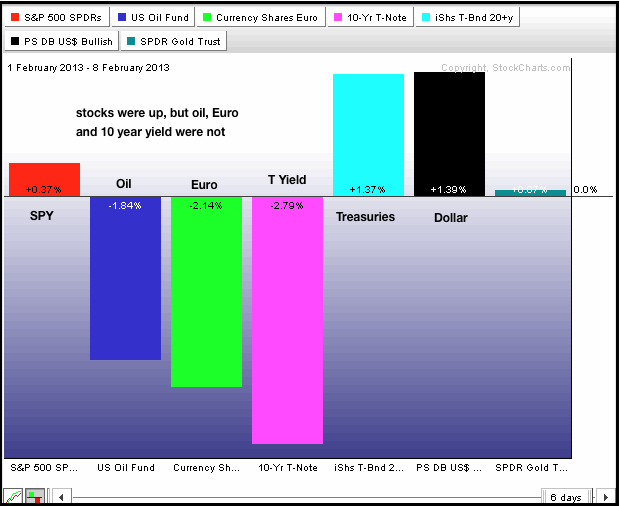Toggle the S&P 500 SPDRs legend tab
620x506 pixels.
[57, 17]
